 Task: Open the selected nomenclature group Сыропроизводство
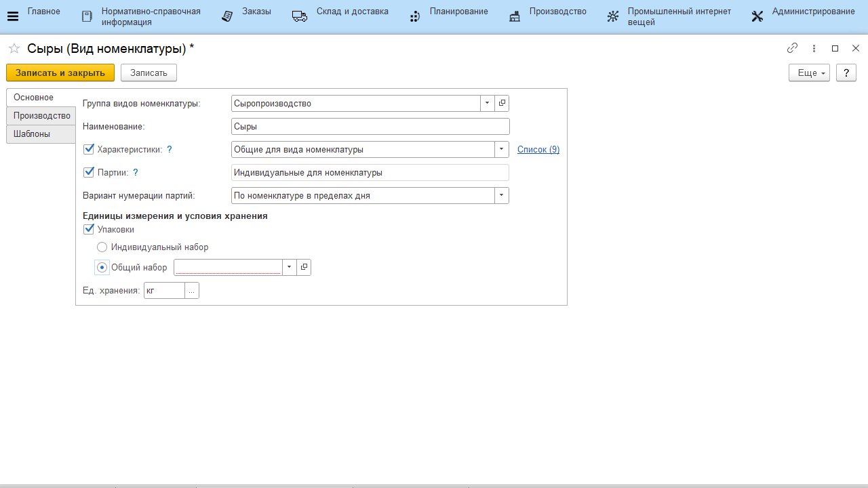(x=502, y=104)
